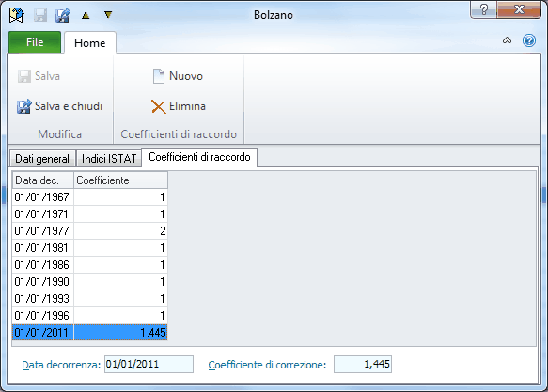This screenshot has width=548, height=392.
Task: Click the Data decorrenza input field
Action: pos(149,365)
